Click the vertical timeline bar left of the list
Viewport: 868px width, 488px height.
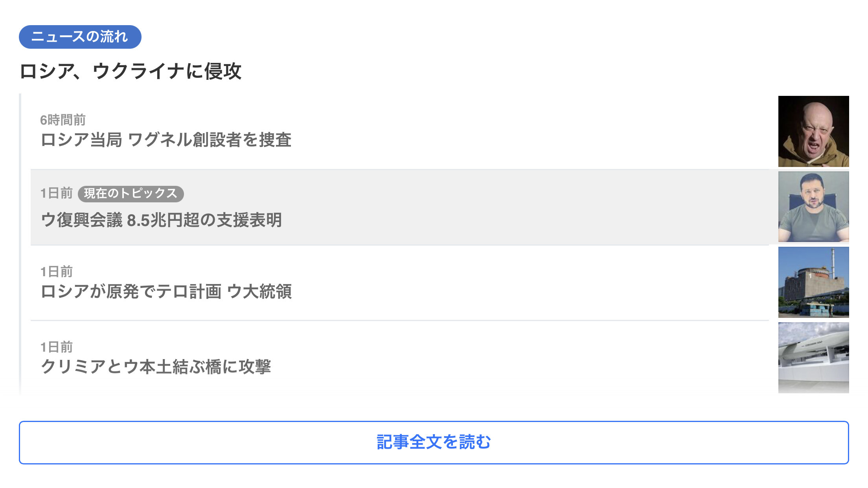20,244
